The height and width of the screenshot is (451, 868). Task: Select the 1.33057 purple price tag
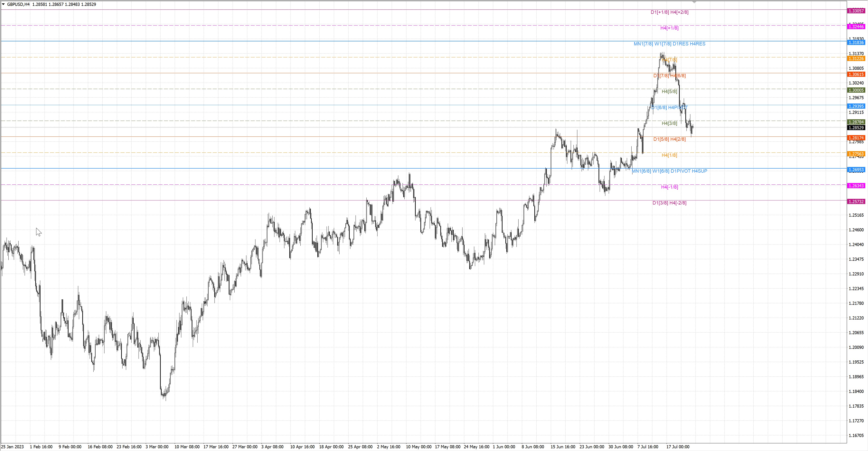click(856, 11)
